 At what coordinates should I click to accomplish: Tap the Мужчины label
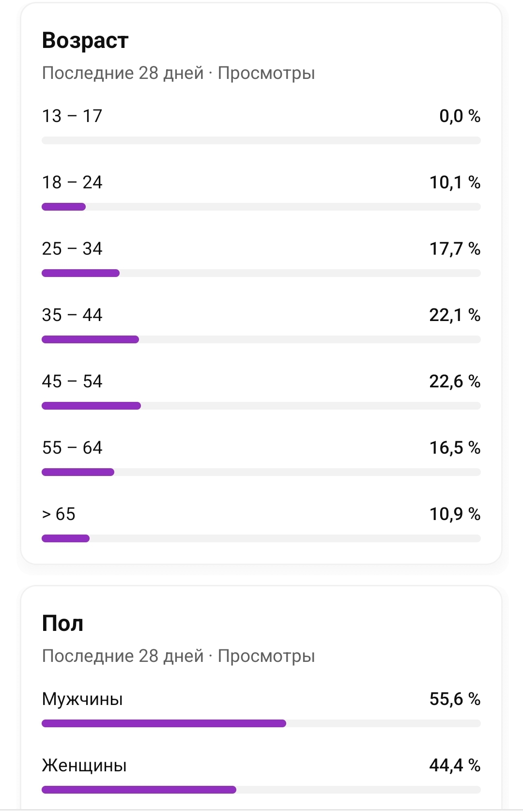point(82,699)
